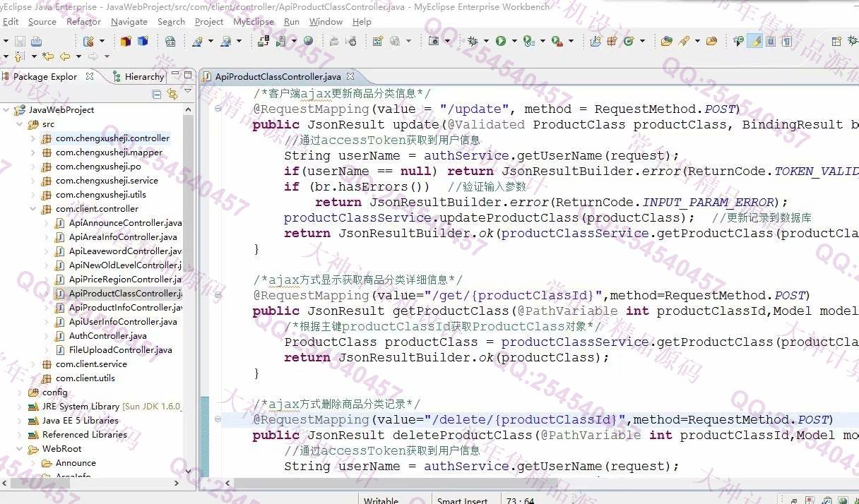Viewport: 859px width, 504px height.
Task: Open the Navigate menu
Action: [x=129, y=22]
